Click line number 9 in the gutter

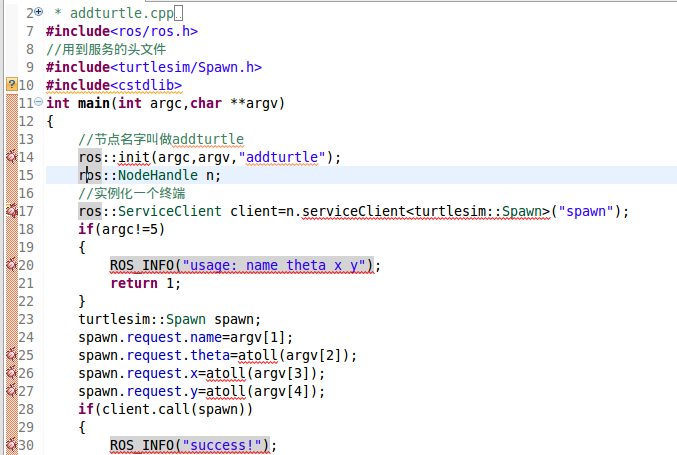point(30,67)
